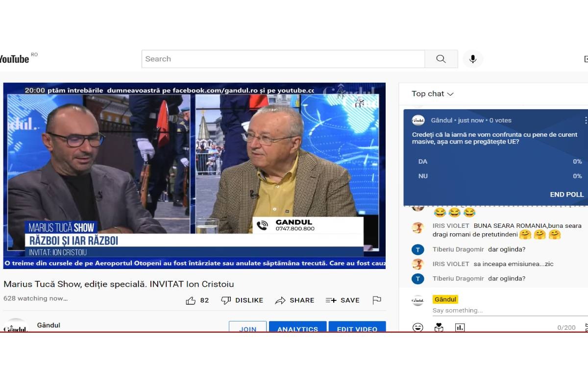Click the save to playlist icon
This screenshot has width=588, height=392.
click(x=331, y=300)
